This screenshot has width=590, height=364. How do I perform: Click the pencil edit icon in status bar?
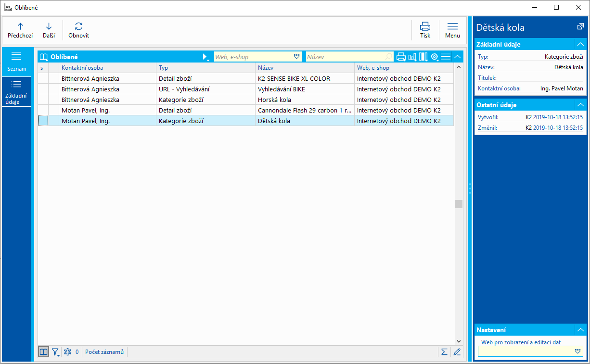pos(457,352)
